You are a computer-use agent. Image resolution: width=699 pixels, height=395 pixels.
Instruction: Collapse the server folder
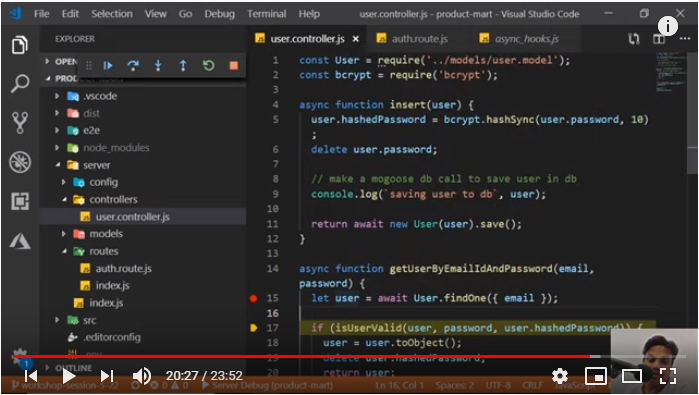58,165
